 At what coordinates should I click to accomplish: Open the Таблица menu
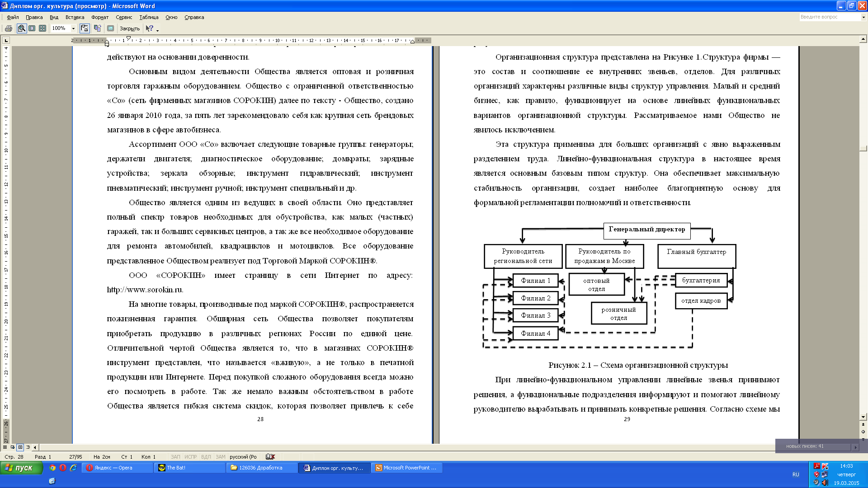(149, 17)
